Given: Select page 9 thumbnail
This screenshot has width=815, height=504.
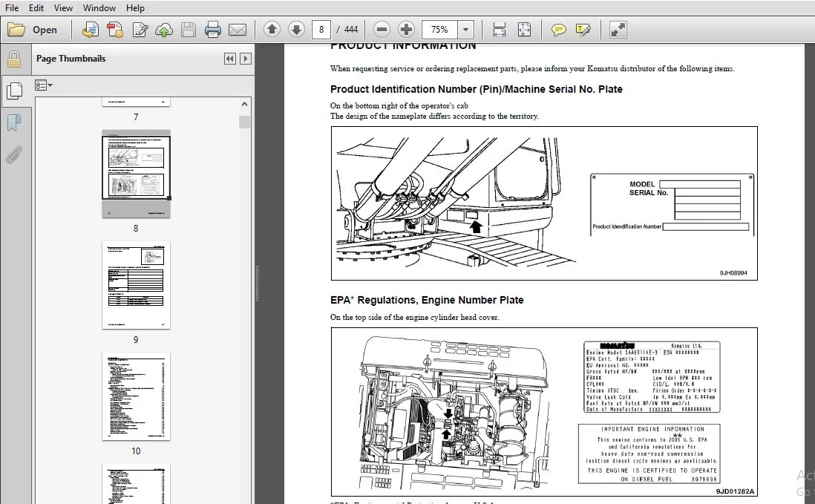Looking at the screenshot, I should tap(136, 285).
